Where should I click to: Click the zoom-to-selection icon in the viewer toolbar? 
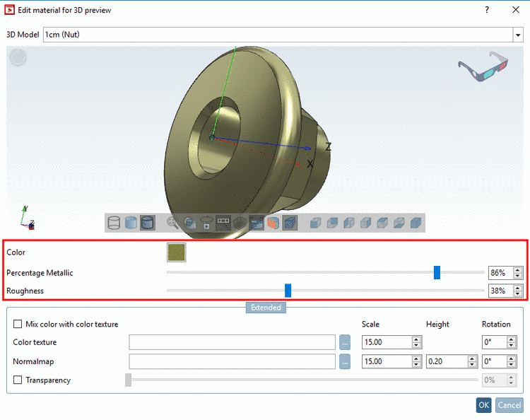[x=189, y=223]
